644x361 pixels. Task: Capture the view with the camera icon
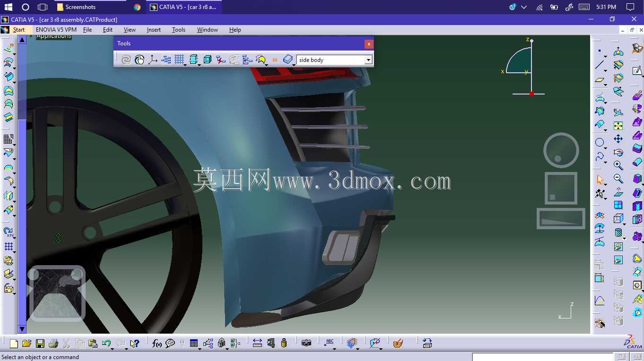click(306, 344)
